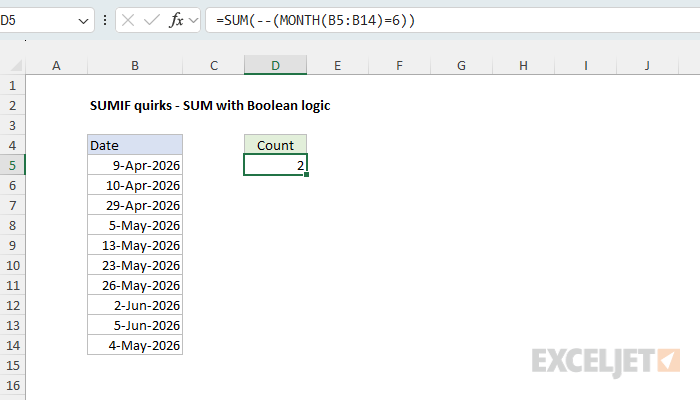This screenshot has width=700, height=400.
Task: Select row 12 header
Action: pyautogui.click(x=12, y=305)
